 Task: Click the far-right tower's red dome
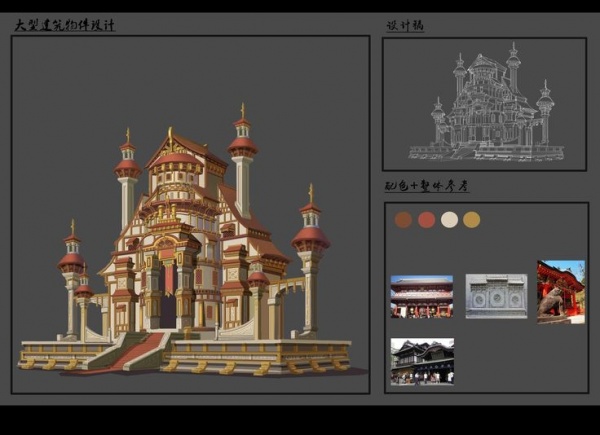311,237
